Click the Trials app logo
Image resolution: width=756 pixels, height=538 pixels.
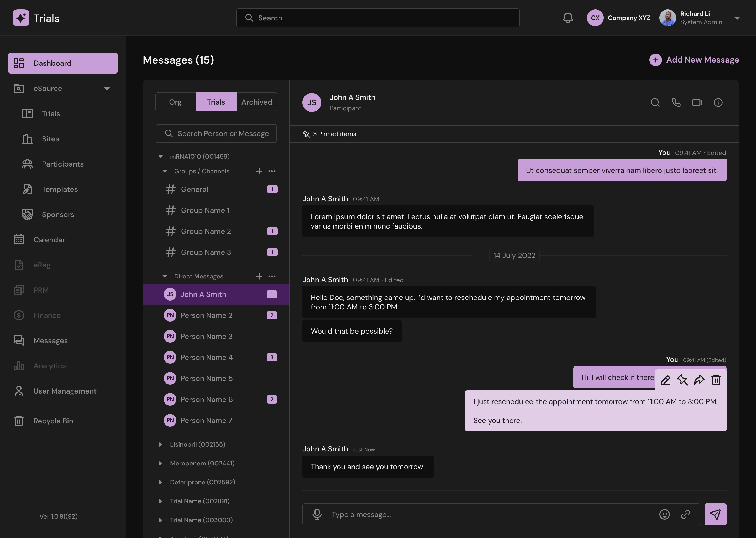[x=21, y=18]
